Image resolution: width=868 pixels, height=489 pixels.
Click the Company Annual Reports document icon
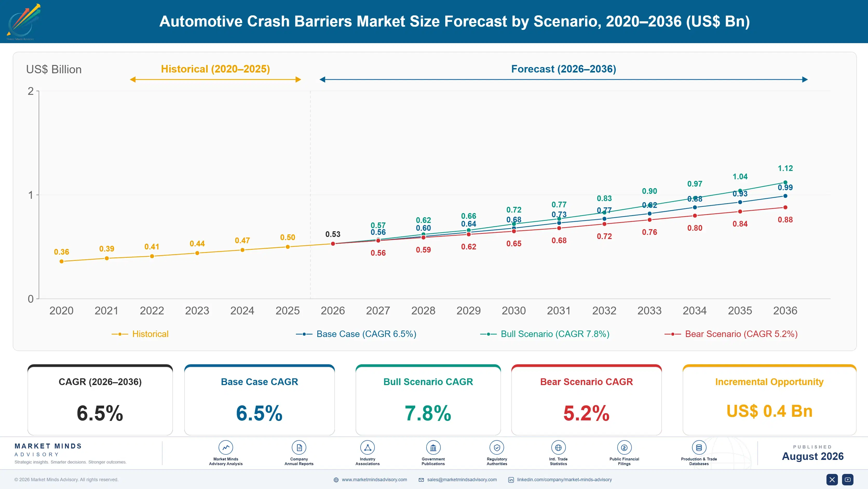tap(299, 447)
